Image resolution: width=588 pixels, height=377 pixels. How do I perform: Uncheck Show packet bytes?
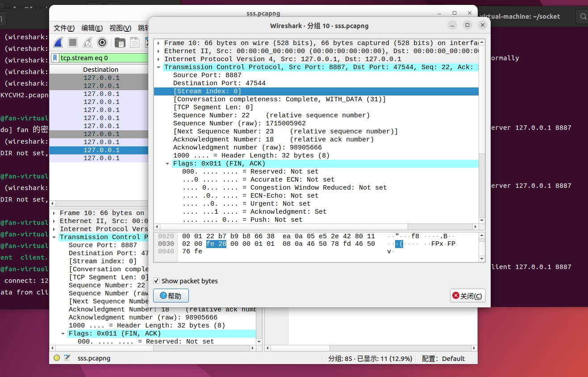point(156,281)
